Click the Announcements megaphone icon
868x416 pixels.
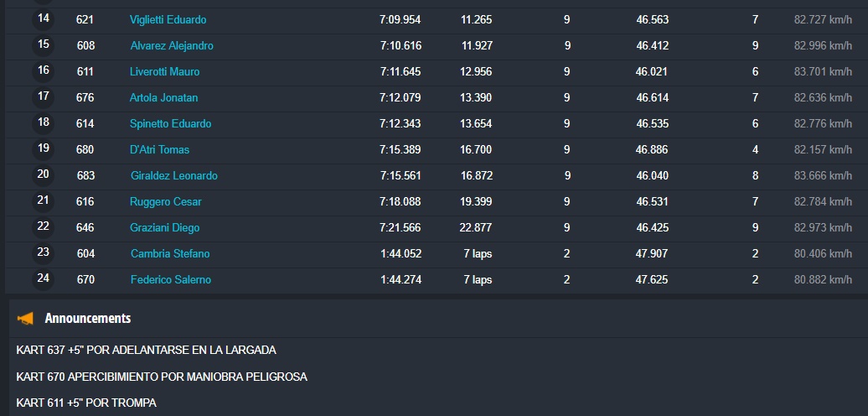click(x=26, y=319)
